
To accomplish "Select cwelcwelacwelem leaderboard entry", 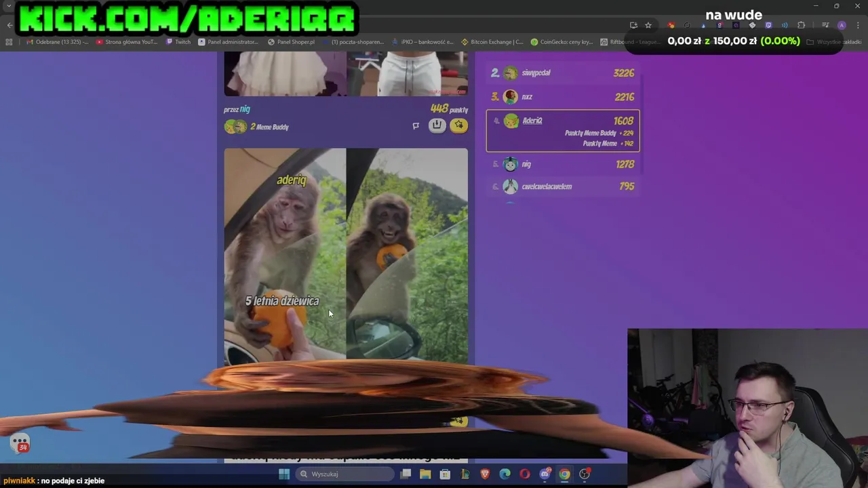I will 563,186.
